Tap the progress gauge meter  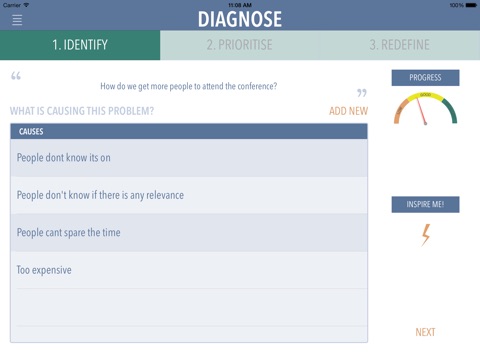click(x=425, y=109)
